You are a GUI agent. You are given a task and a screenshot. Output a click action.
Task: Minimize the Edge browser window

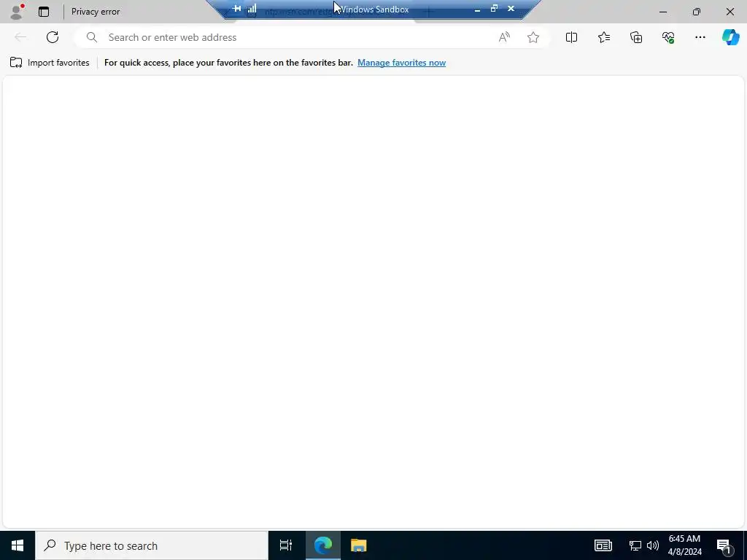click(x=662, y=12)
